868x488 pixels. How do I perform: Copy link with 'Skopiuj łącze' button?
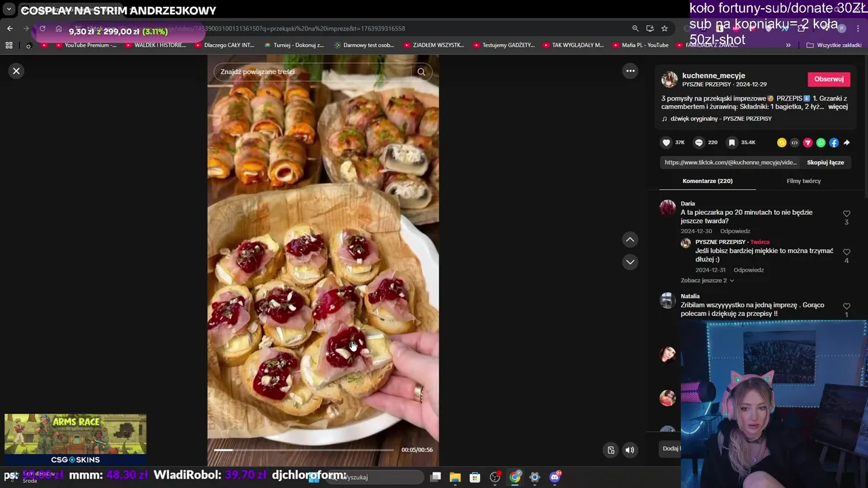coord(825,163)
